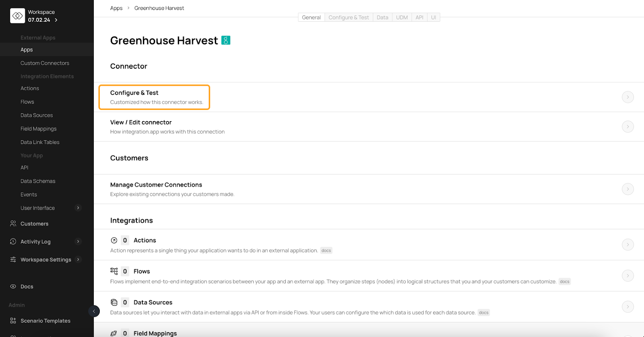Click the Actions count badge showing 0

125,240
